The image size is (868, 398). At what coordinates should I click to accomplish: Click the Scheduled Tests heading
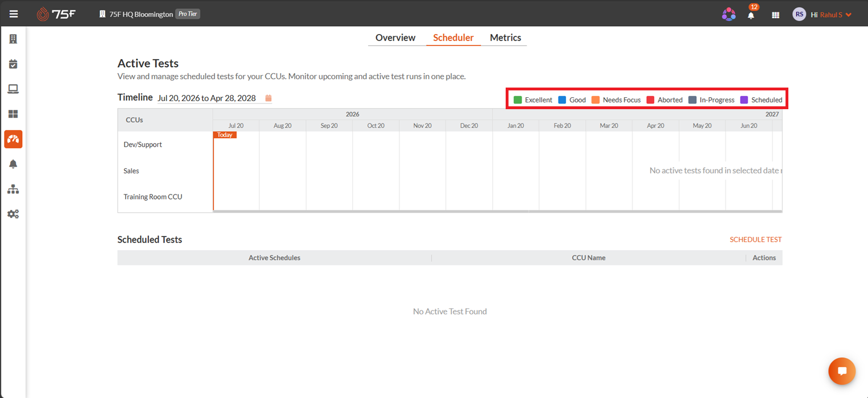tap(150, 239)
